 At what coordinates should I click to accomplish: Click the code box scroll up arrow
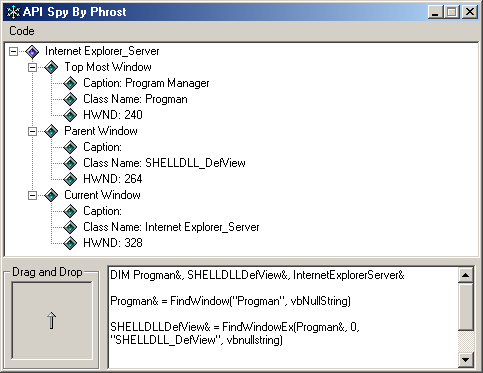pyautogui.click(x=465, y=275)
